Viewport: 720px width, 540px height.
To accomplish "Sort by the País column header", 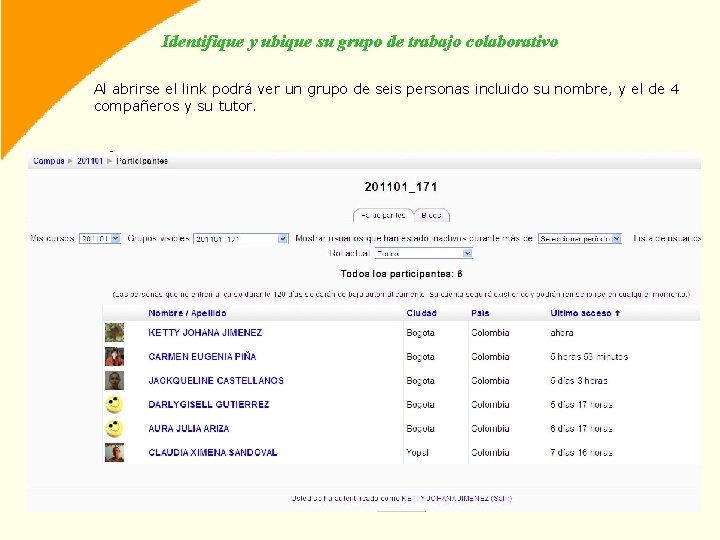I will 480,313.
